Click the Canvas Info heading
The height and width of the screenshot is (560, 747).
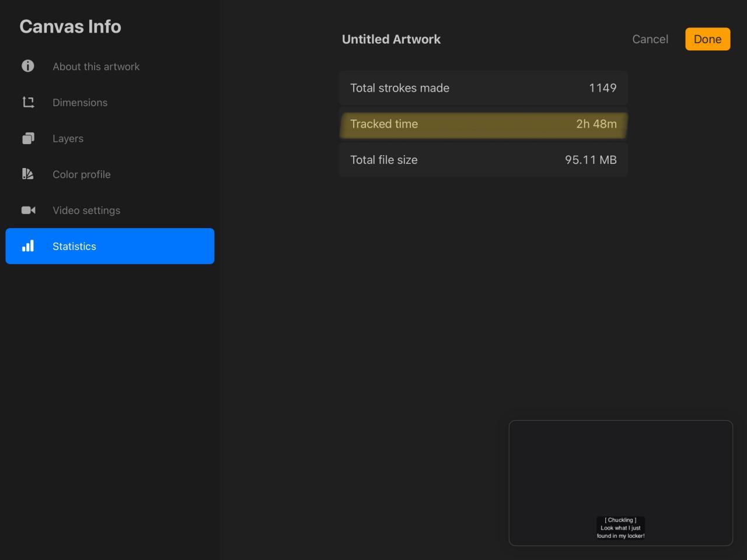coord(70,26)
